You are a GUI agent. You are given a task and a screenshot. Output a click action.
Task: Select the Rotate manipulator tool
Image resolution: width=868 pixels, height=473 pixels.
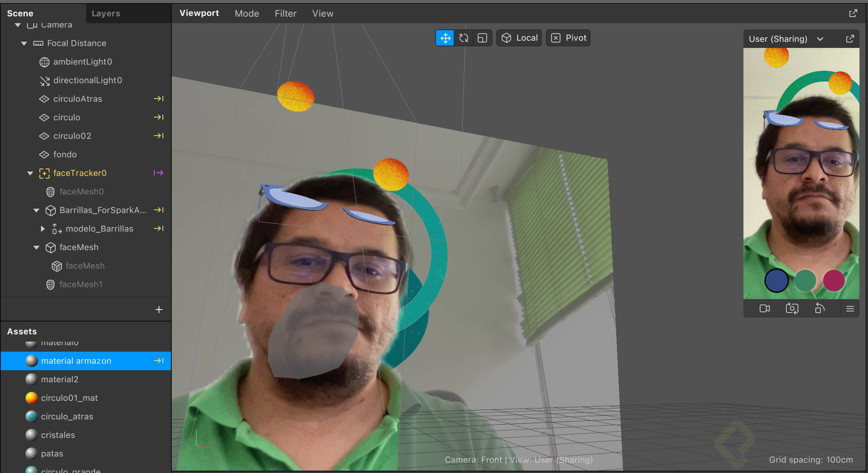coord(464,38)
